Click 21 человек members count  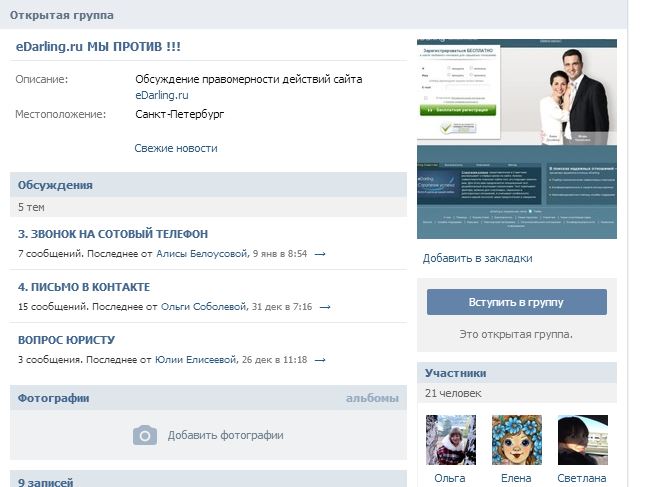(x=453, y=393)
